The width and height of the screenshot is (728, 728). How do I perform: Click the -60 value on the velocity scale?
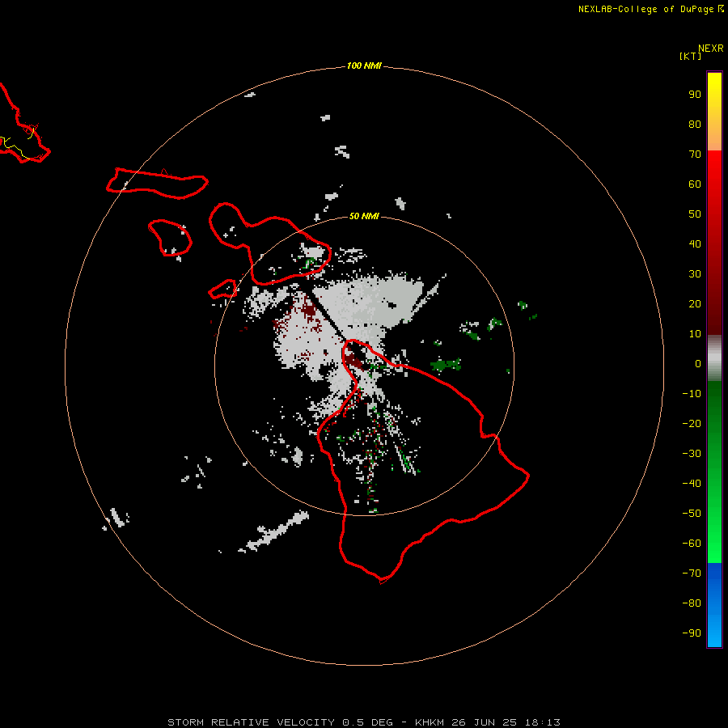(692, 544)
